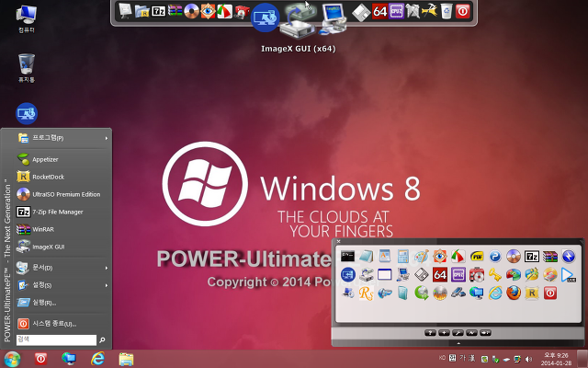Viewport: 588px width, 368px height.
Task: Open the 휴지통 recycle bin desktop icon
Action: coord(27,67)
